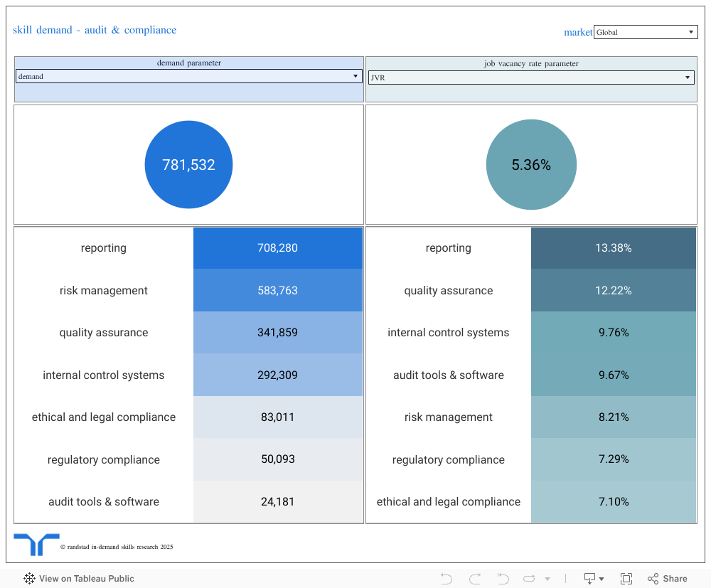Click the Revert (reset view) icon
The height and width of the screenshot is (588, 711).
point(503,579)
